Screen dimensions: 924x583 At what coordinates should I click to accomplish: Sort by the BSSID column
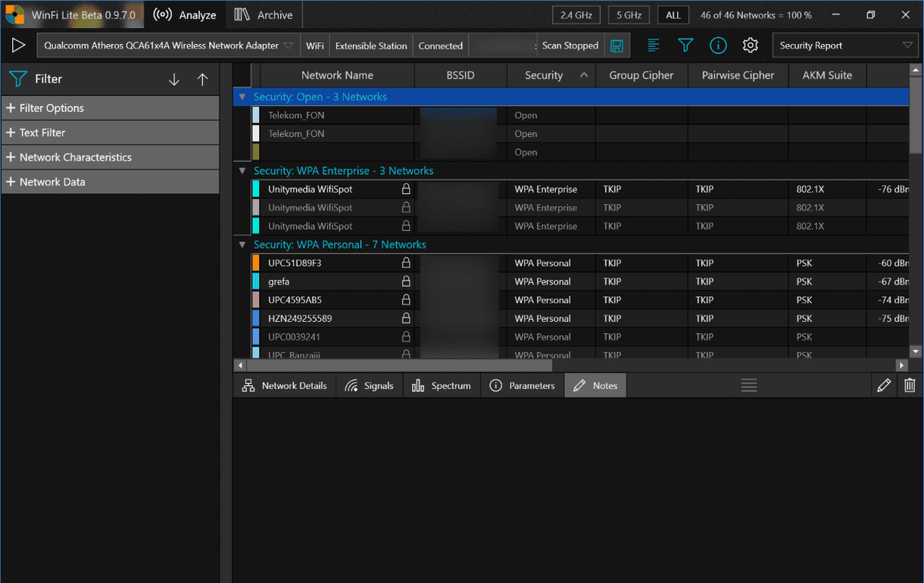click(460, 75)
